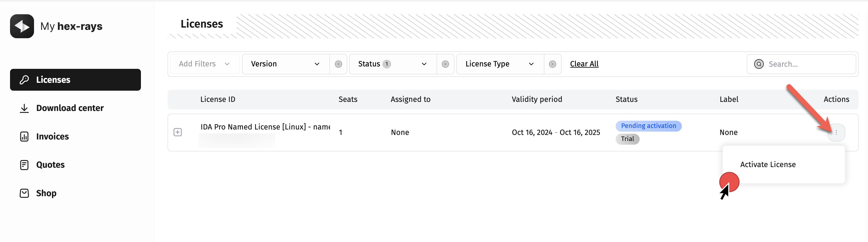The width and height of the screenshot is (868, 242).
Task: Open the Add Filters dropdown
Action: click(x=204, y=64)
